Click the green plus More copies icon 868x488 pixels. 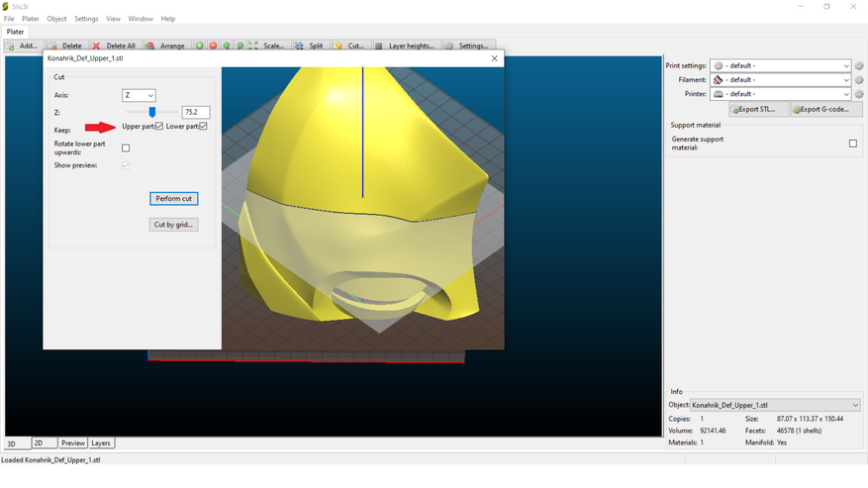click(x=199, y=46)
